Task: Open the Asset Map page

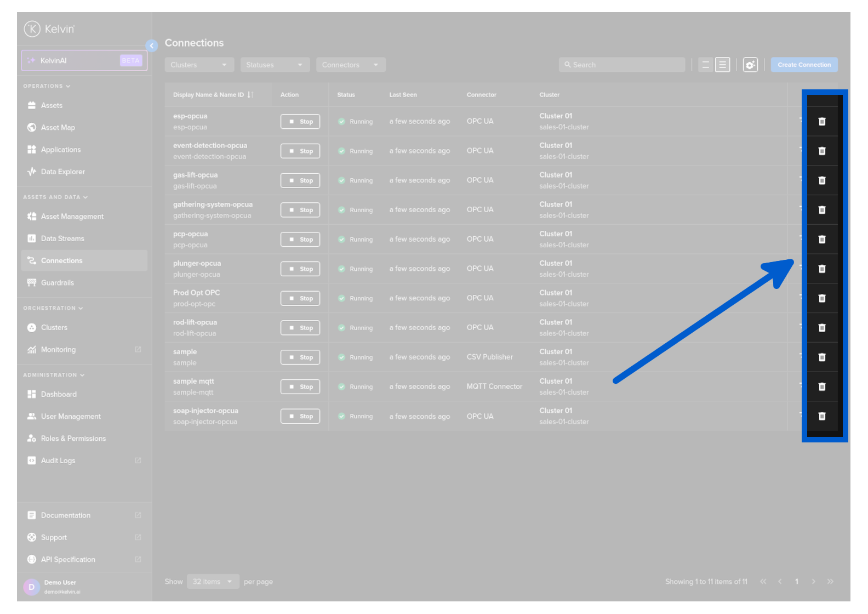Action: coord(58,128)
